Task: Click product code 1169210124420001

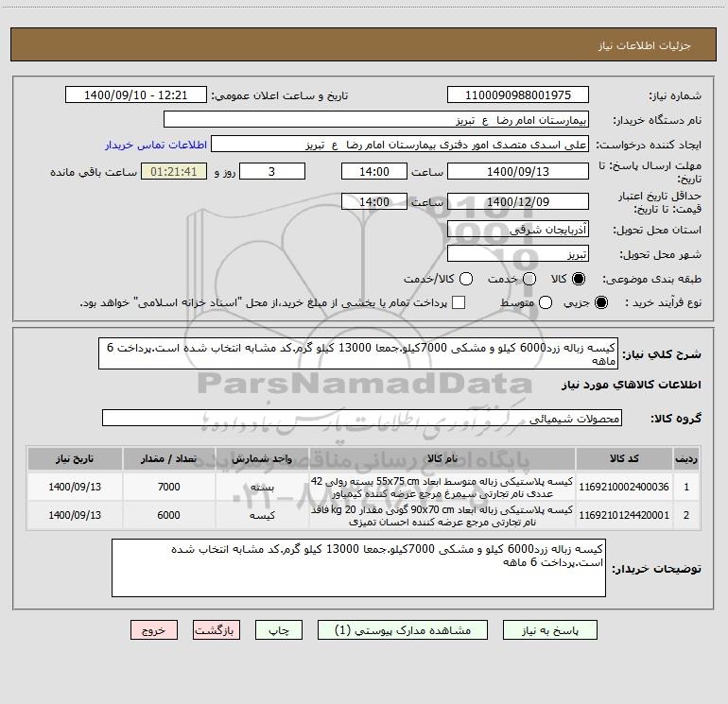Action: (624, 515)
